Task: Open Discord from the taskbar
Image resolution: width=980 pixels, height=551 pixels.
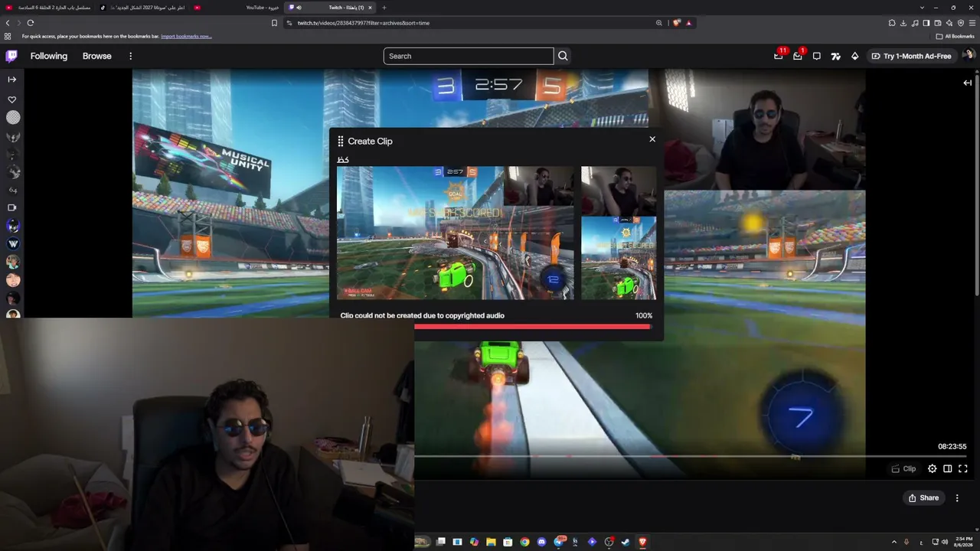Action: (541, 542)
